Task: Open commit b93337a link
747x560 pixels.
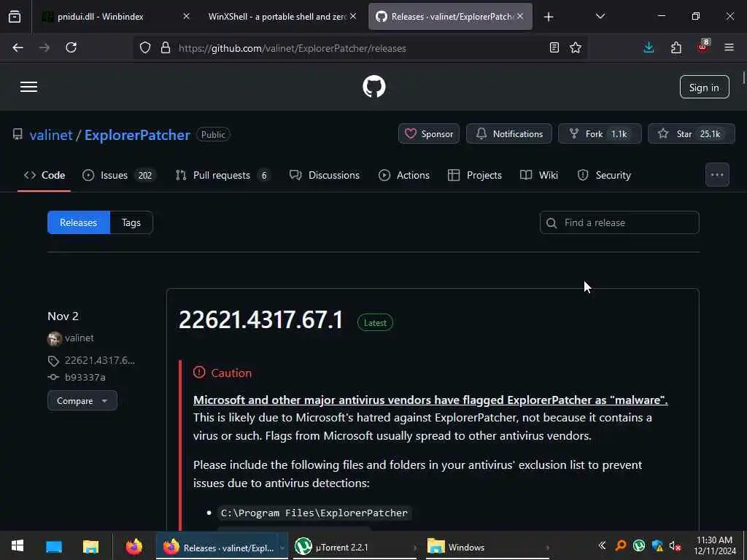Action: click(x=85, y=377)
